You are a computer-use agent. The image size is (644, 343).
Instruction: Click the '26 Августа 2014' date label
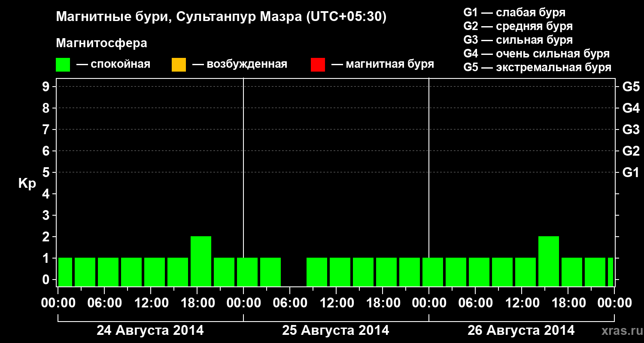[521, 331]
